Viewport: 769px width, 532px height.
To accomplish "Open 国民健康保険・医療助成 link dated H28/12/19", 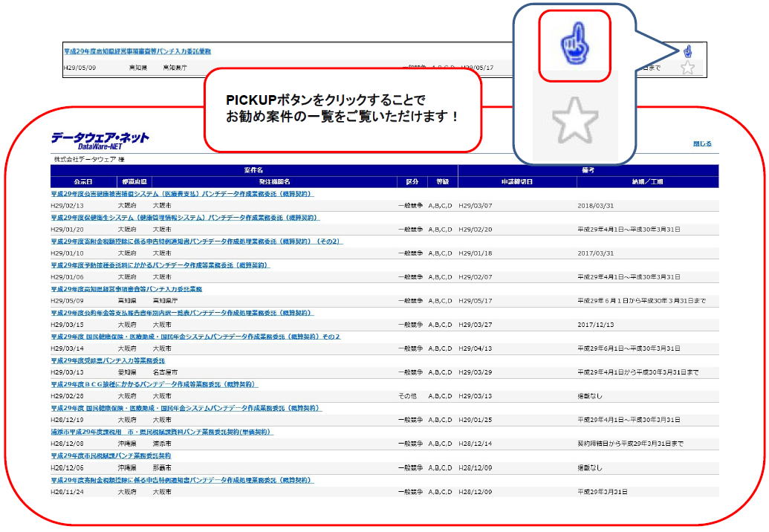I will (186, 408).
